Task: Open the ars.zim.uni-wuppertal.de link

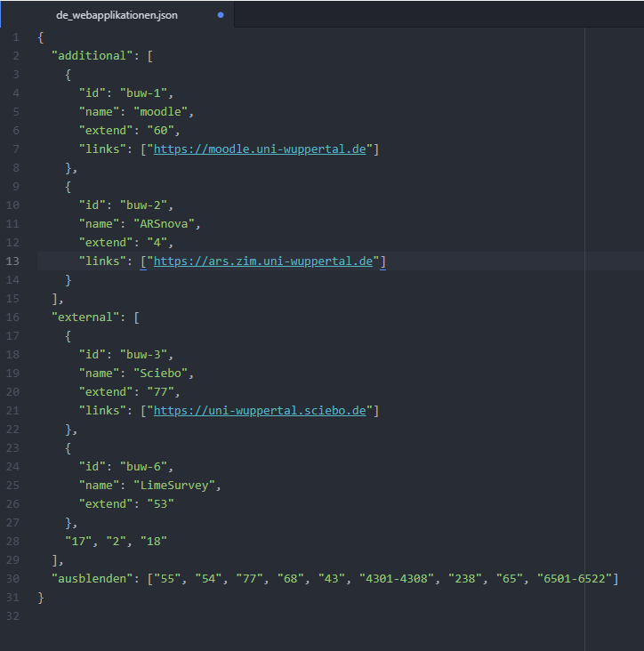Action: pos(262,261)
